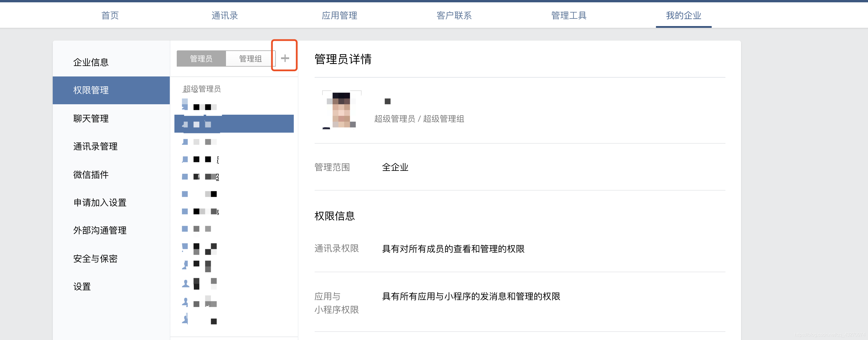Select 外部沟通管理 in the sidebar
Screen dimensions: 868x340
pos(100,231)
